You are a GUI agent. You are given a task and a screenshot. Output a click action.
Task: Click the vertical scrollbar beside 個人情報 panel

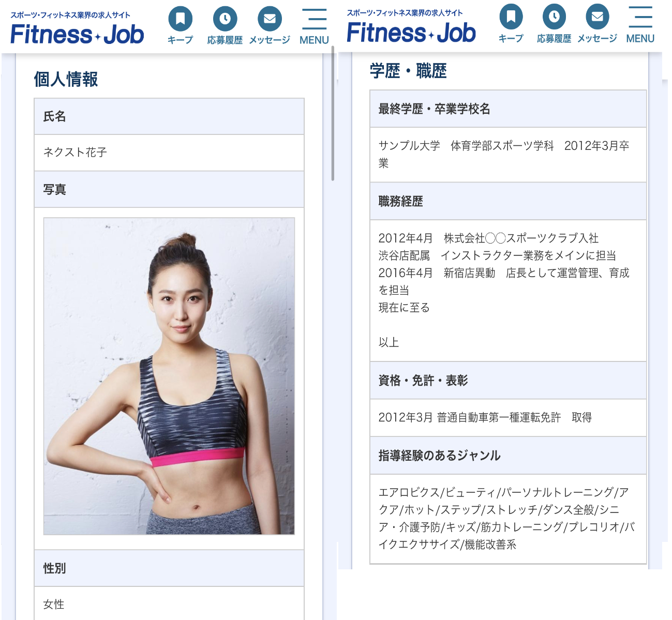point(333,113)
